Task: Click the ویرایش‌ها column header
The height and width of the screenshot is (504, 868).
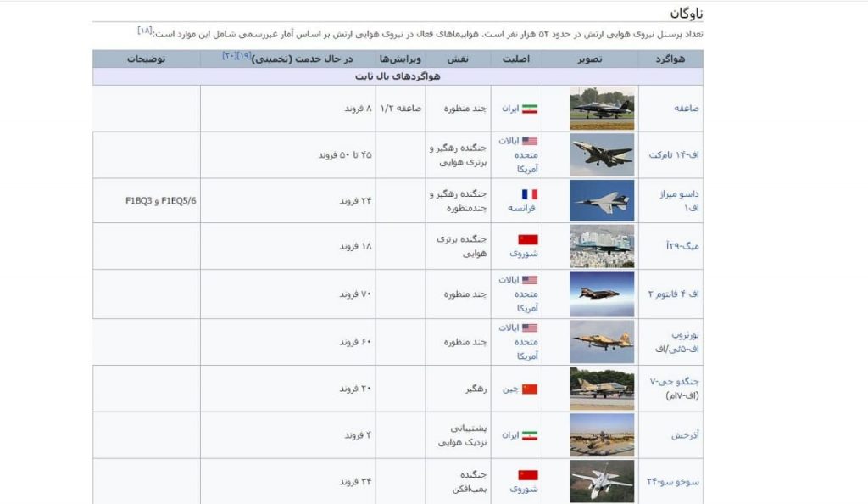Action: tap(400, 59)
